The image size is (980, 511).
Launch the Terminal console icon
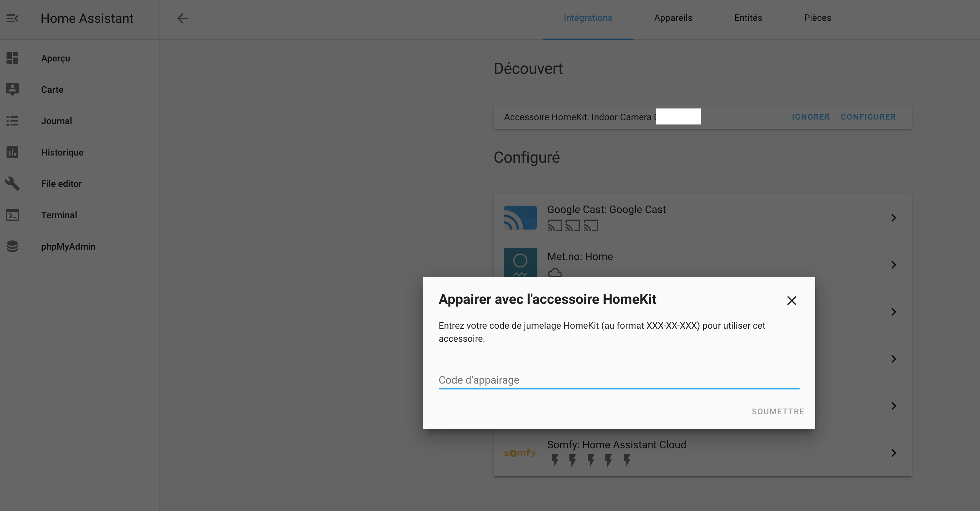click(x=12, y=215)
